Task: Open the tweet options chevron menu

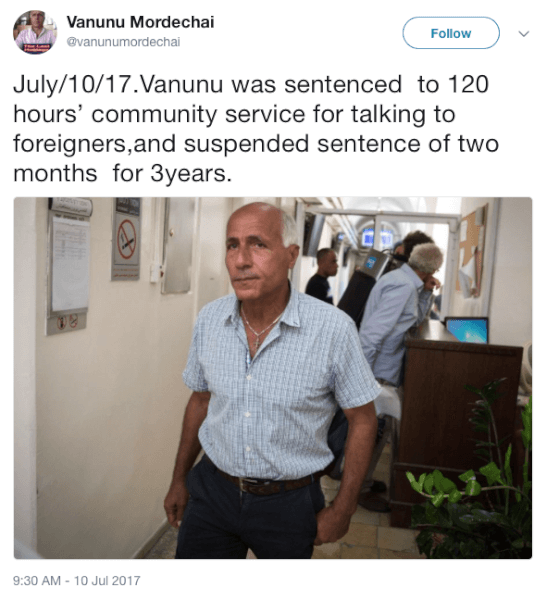Action: point(524,34)
